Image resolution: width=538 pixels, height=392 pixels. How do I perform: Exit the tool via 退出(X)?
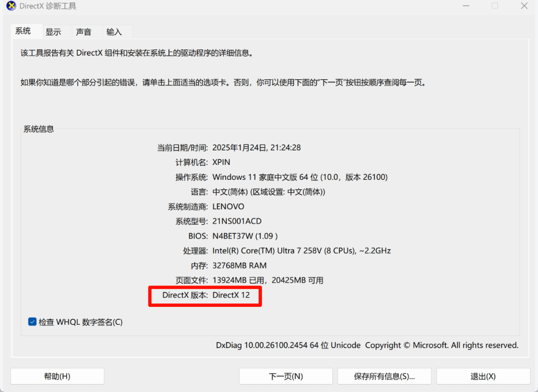[483, 376]
